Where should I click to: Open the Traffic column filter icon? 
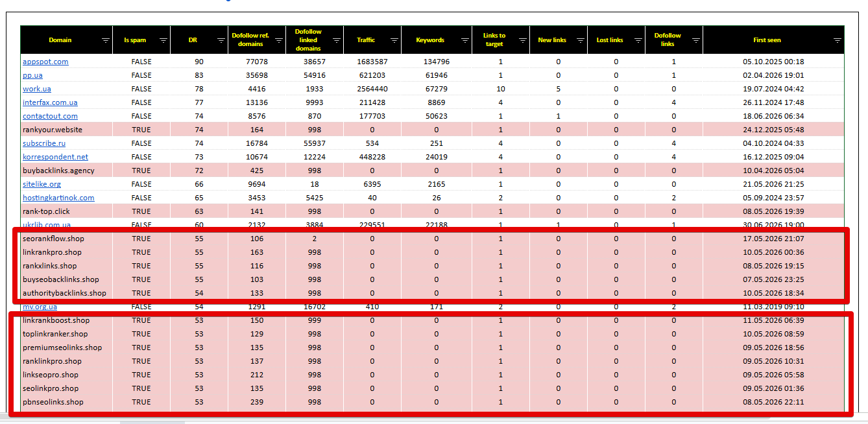coord(394,40)
